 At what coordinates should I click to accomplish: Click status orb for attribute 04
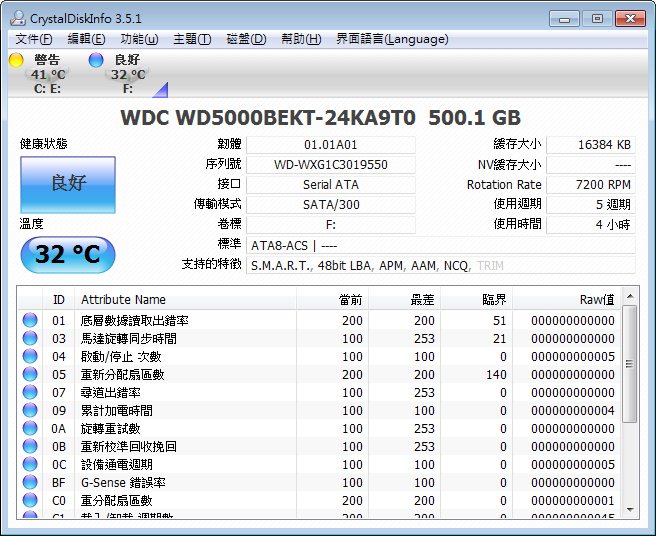tap(30, 356)
